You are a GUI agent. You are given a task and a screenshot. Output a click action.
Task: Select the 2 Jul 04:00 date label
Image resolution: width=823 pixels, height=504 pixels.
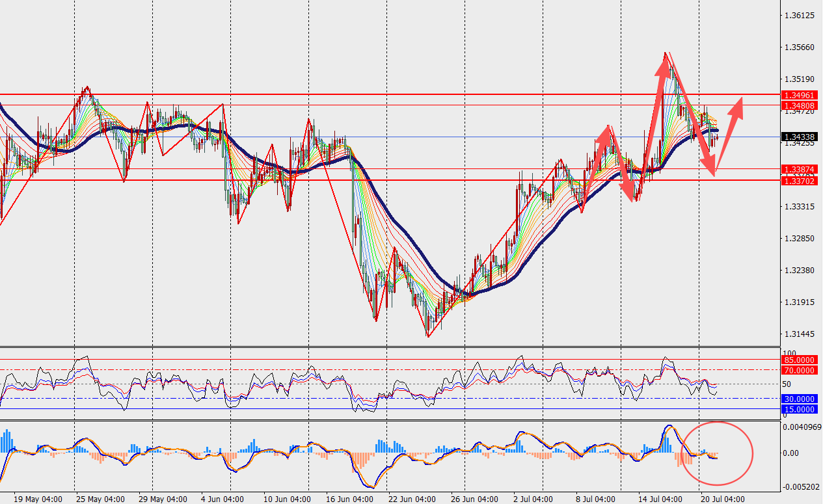pyautogui.click(x=537, y=499)
